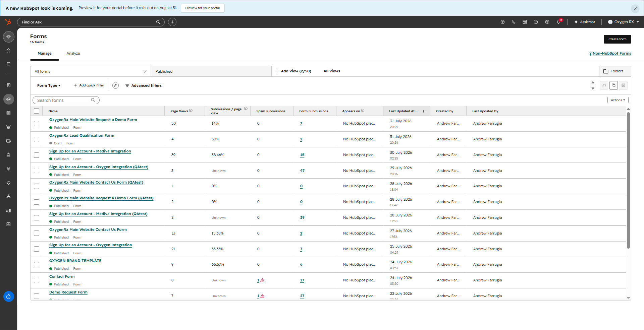The image size is (644, 330).
Task: Expand the Form Type filter dropdown
Action: pyautogui.click(x=49, y=85)
